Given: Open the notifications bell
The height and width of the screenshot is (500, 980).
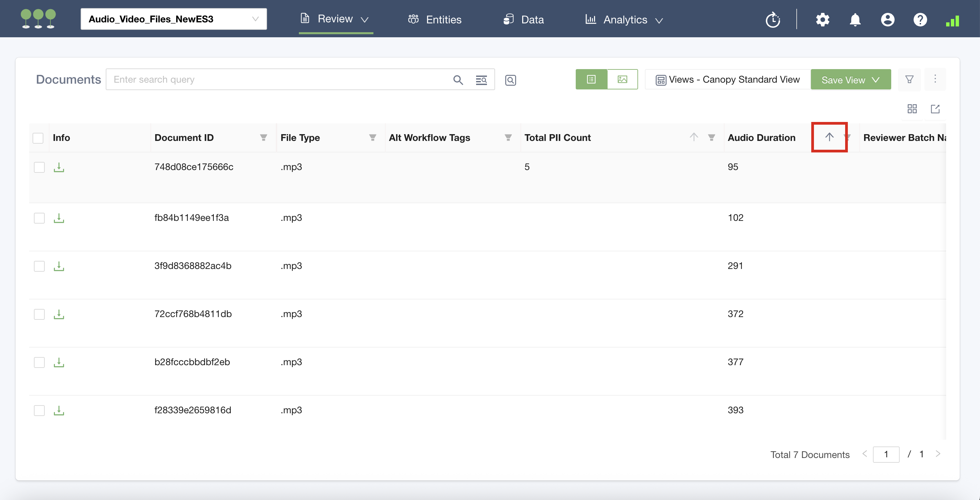Looking at the screenshot, I should [x=855, y=20].
